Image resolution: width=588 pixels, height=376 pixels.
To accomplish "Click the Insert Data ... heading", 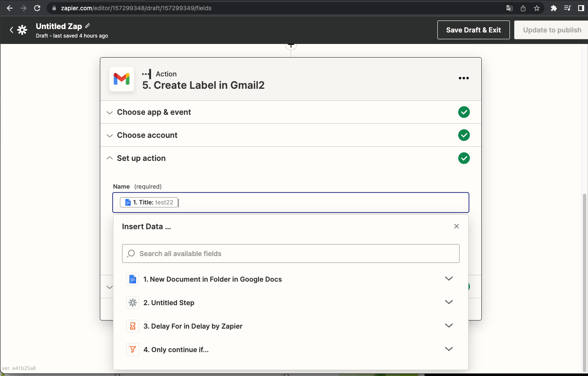I will tap(146, 227).
